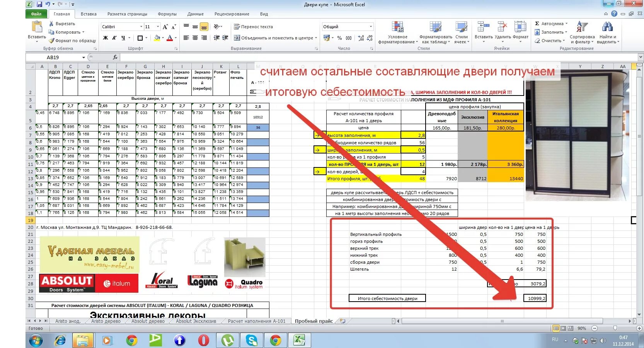Image resolution: width=644 pixels, height=348 pixels.
Task: Click Форматировать как таблицу button
Action: [436, 32]
